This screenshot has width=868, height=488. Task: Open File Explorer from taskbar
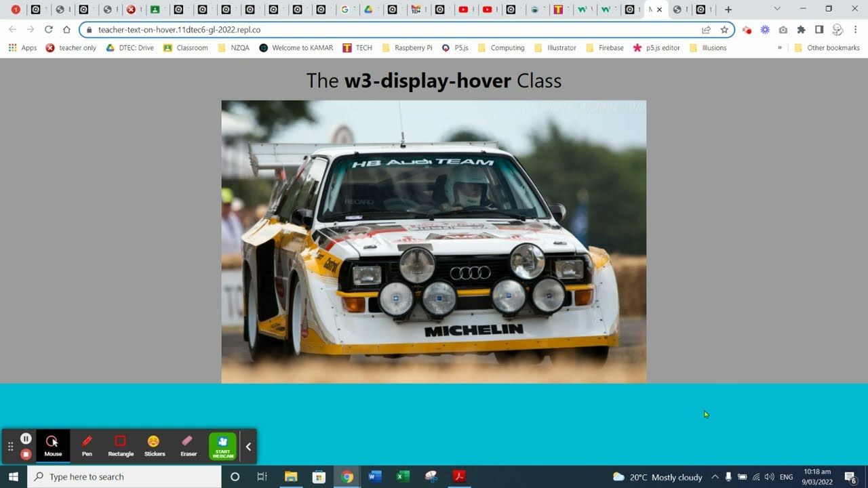tap(291, 476)
